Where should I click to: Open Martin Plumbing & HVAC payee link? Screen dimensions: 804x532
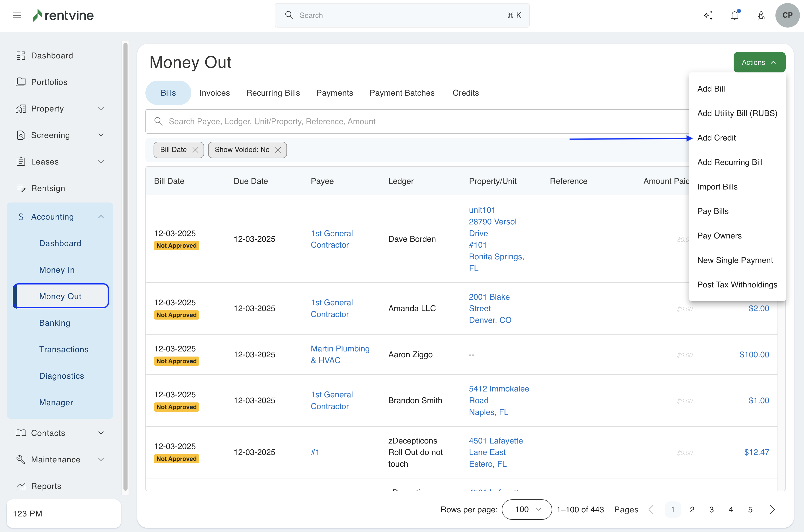(340, 354)
